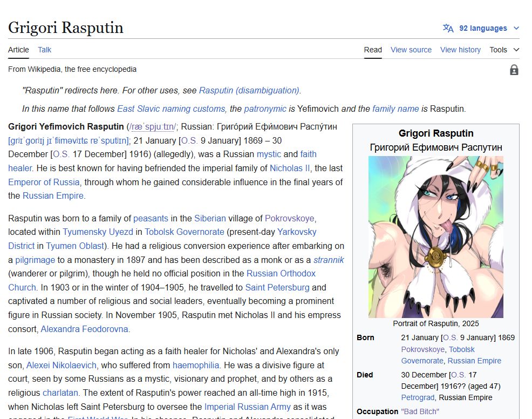Follow the Saint Petersburg link
This screenshot has height=419, width=532.
(x=277, y=287)
